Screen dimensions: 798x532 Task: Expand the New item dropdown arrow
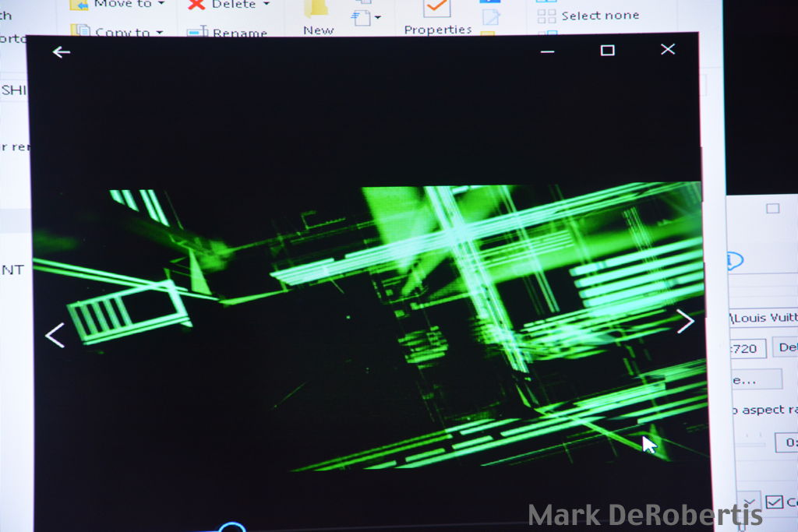click(378, 17)
